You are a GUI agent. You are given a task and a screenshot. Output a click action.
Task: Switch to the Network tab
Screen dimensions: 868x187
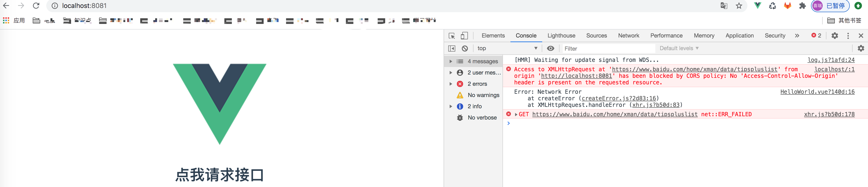pyautogui.click(x=628, y=36)
